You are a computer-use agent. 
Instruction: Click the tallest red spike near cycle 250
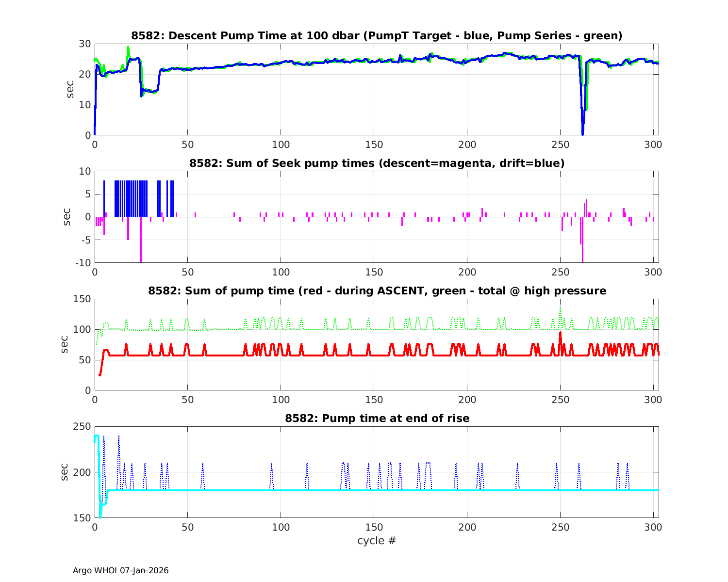coord(560,334)
